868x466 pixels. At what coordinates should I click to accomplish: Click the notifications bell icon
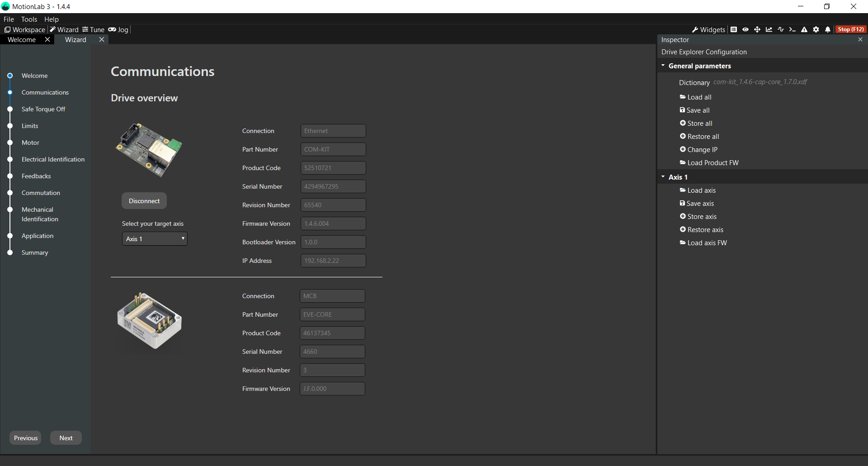[x=828, y=29]
